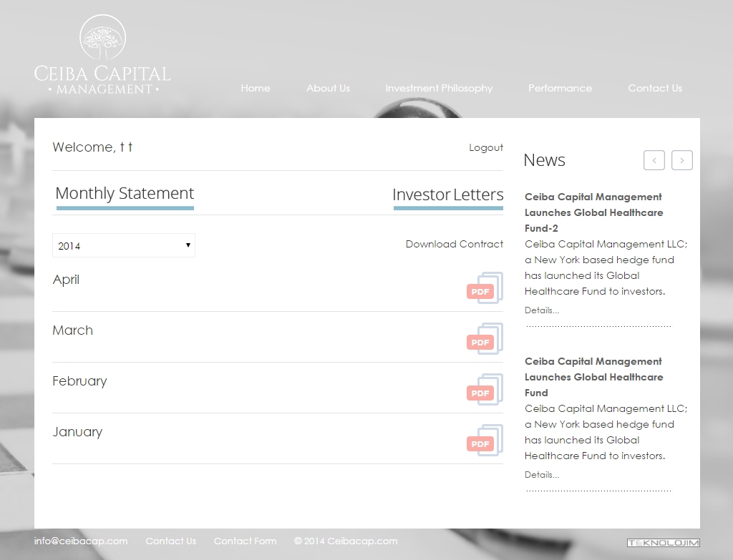
Task: Show next news item arrow
Action: tap(682, 160)
